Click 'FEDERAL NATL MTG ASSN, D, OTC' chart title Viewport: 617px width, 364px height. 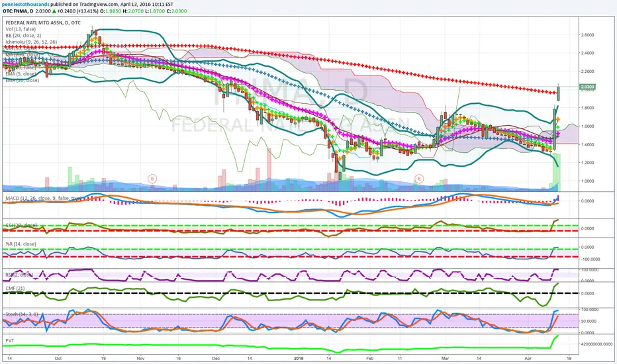(43, 23)
